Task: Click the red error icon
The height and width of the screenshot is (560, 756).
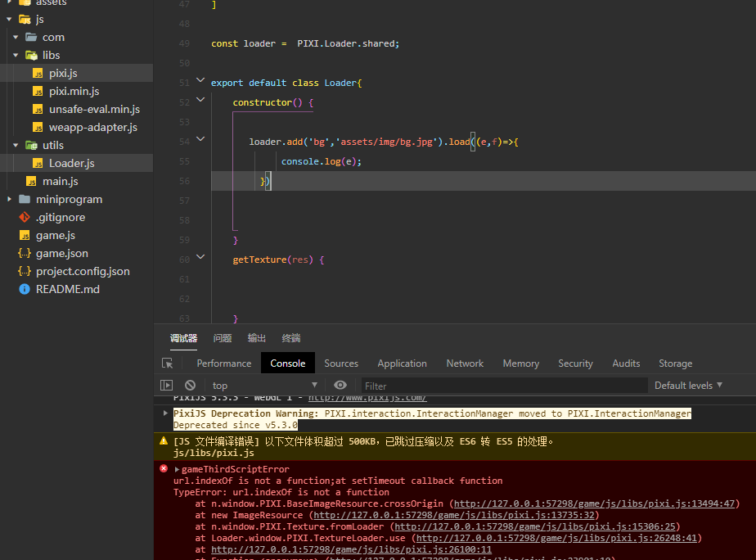Action: 164,468
